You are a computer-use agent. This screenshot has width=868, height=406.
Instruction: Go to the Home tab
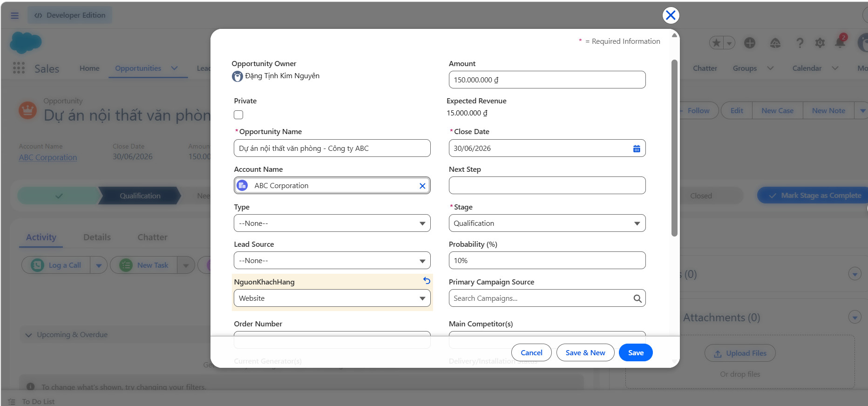point(89,68)
